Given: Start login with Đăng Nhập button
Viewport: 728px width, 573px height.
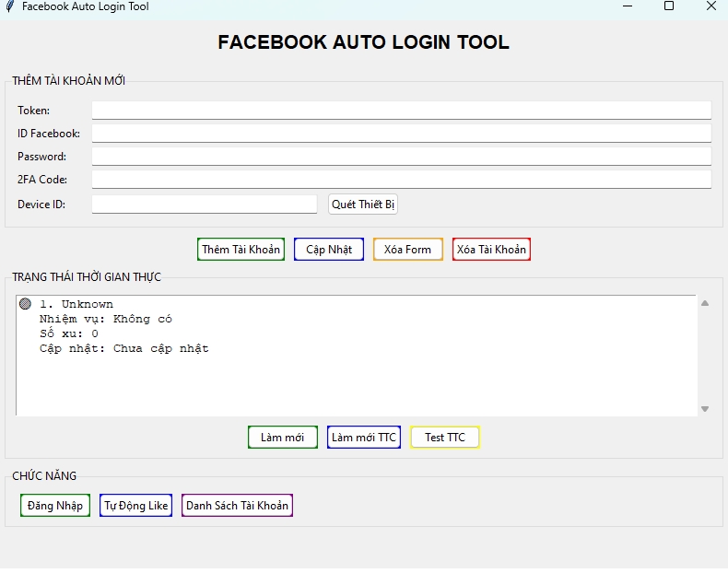Looking at the screenshot, I should pyautogui.click(x=54, y=505).
